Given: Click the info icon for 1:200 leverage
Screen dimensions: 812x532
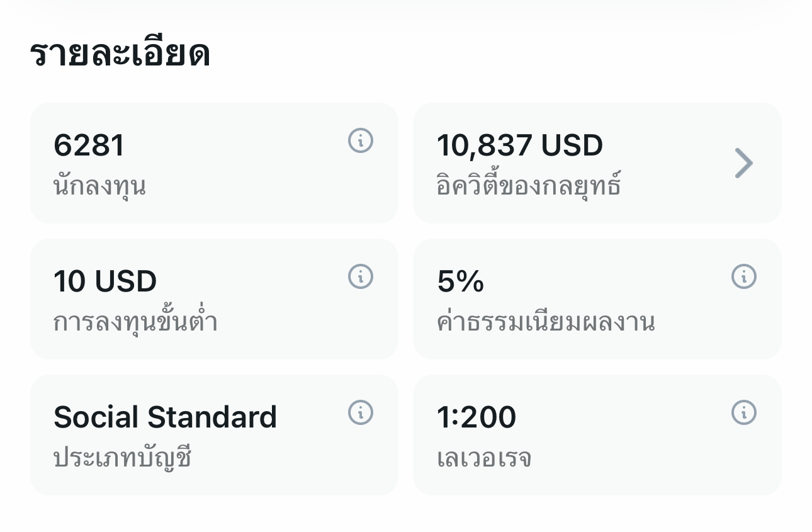Looking at the screenshot, I should [x=743, y=413].
